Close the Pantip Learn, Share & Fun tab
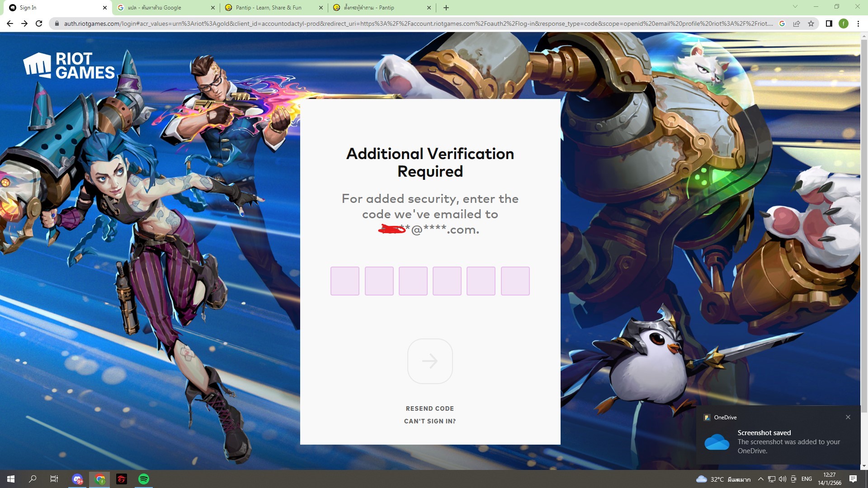 pos(321,8)
